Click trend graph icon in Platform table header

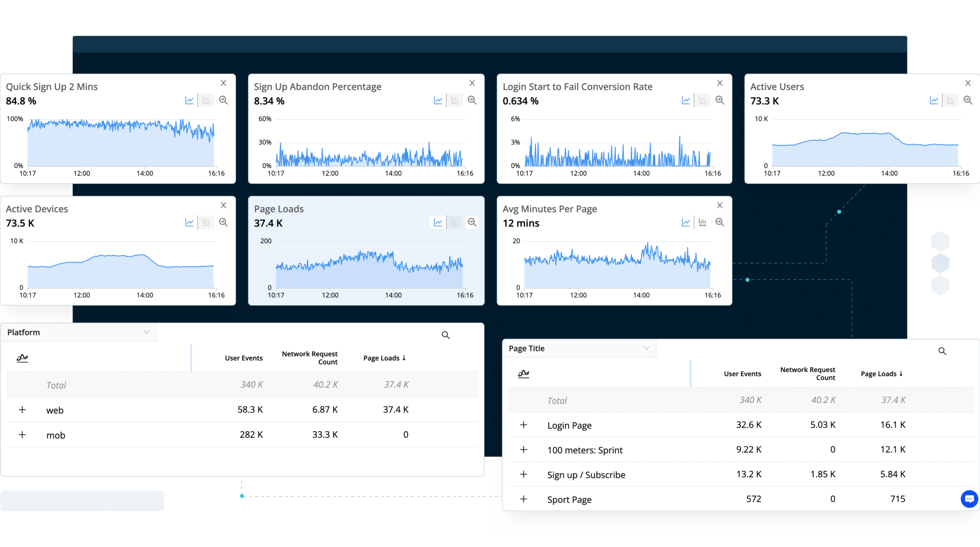point(22,358)
